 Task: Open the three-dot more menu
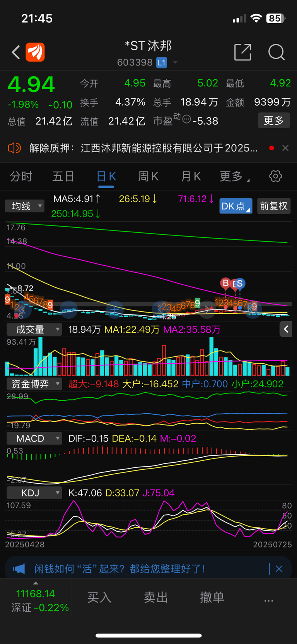[x=269, y=601]
